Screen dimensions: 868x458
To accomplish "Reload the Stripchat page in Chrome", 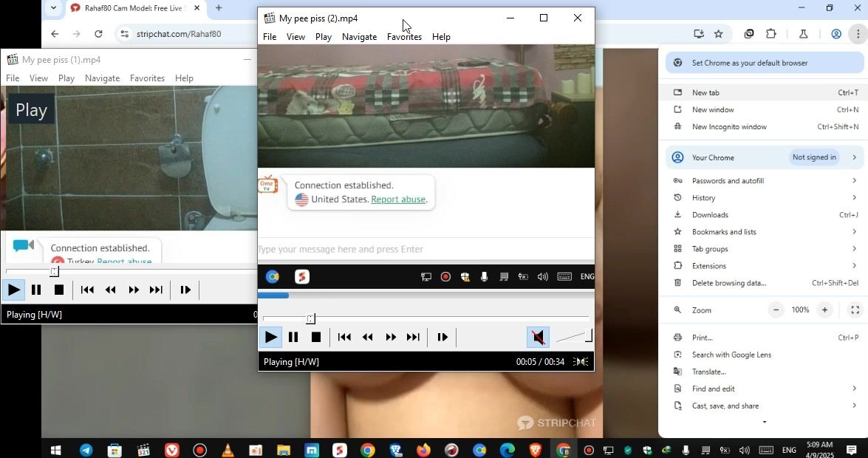I will [x=98, y=34].
